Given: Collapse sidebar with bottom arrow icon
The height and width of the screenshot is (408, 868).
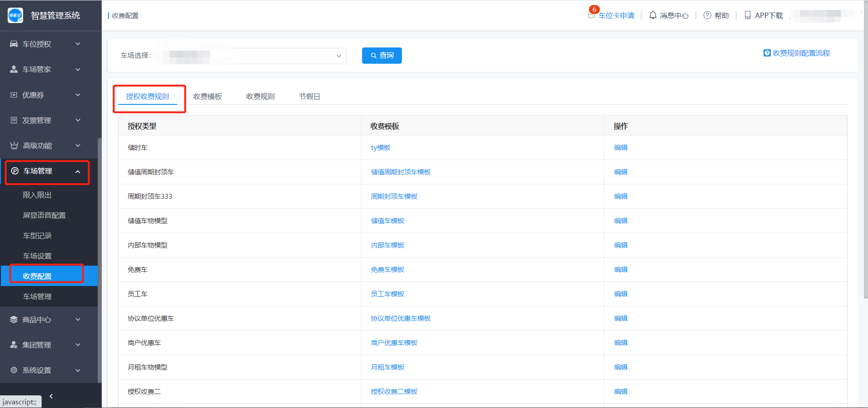Looking at the screenshot, I should pos(51,396).
